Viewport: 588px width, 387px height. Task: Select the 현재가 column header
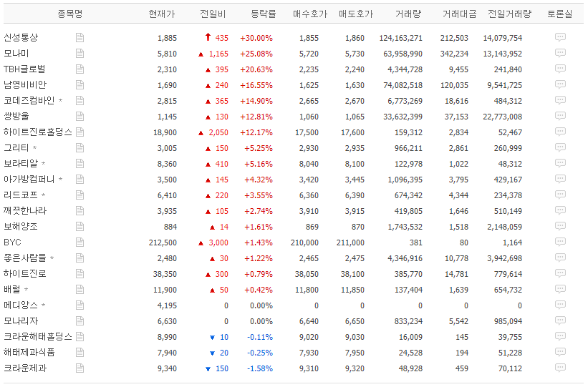click(x=162, y=14)
